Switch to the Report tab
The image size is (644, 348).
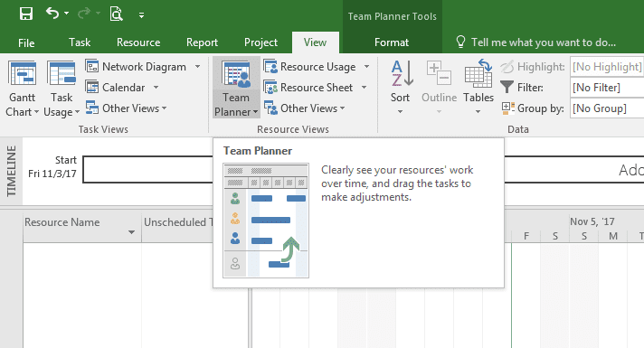202,42
